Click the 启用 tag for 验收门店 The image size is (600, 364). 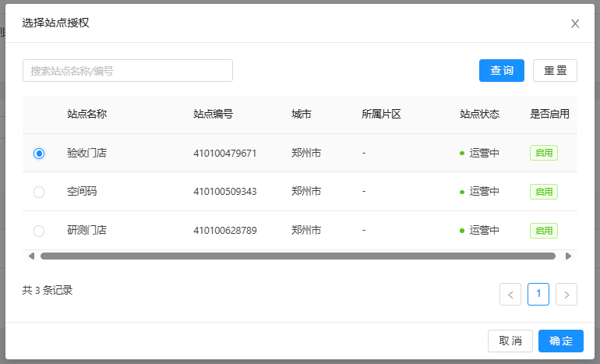click(543, 153)
